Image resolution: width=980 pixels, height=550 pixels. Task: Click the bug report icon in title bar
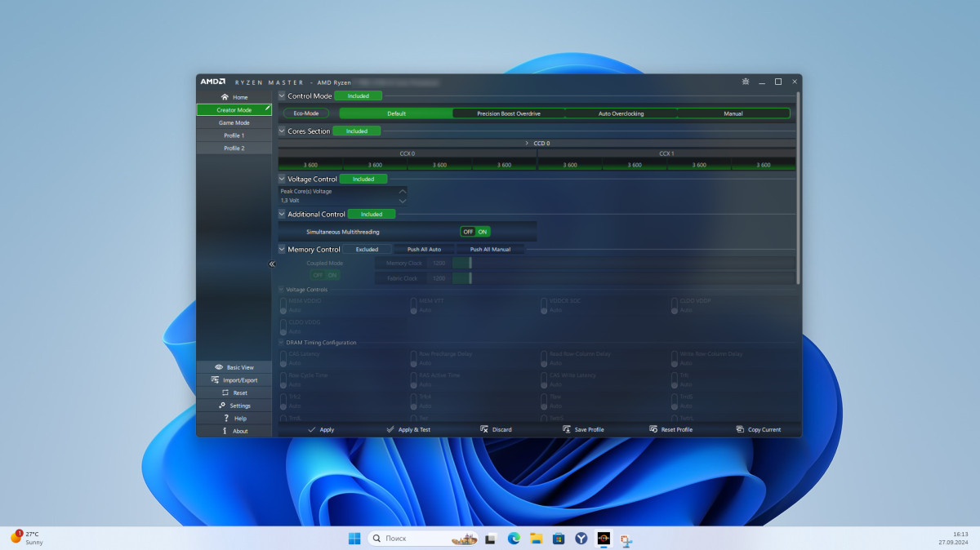click(745, 82)
